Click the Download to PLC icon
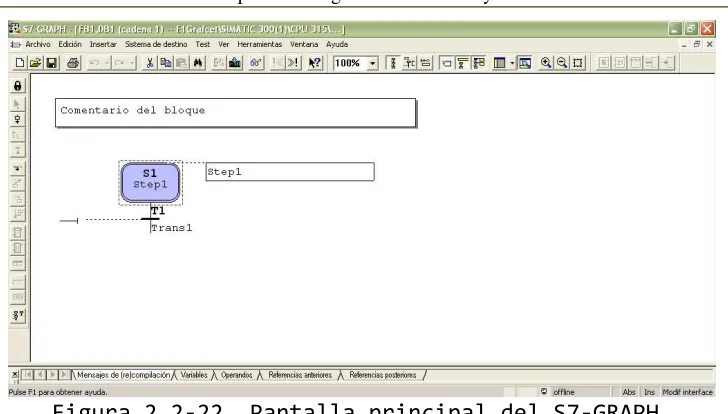This screenshot has width=728, height=414. [x=235, y=63]
